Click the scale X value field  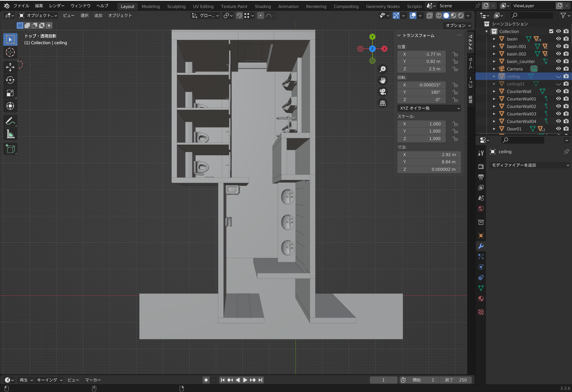421,124
